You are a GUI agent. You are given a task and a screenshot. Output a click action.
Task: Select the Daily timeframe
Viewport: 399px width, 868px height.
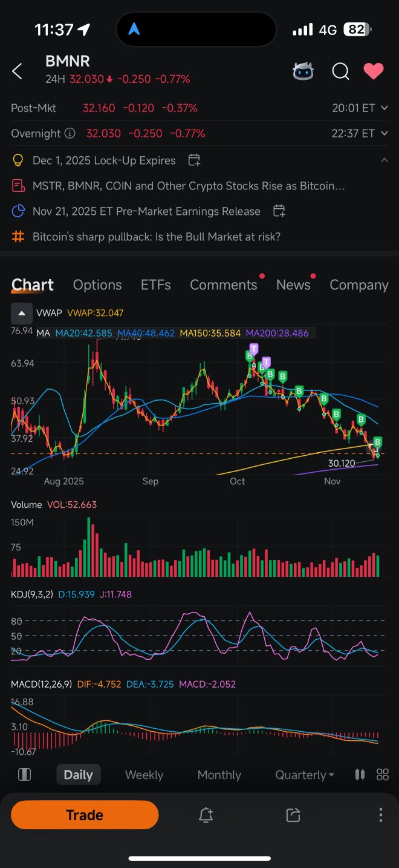point(78,775)
